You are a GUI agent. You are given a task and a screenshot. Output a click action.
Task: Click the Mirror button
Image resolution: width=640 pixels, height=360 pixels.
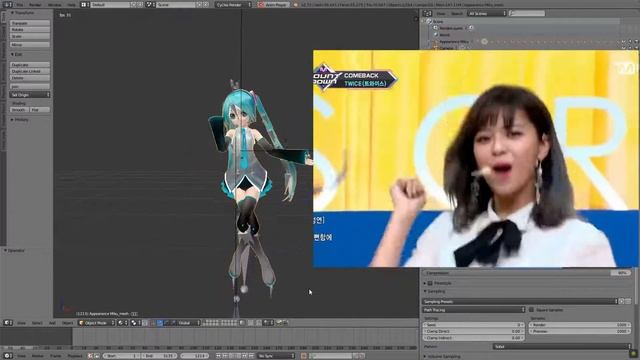coord(30,44)
